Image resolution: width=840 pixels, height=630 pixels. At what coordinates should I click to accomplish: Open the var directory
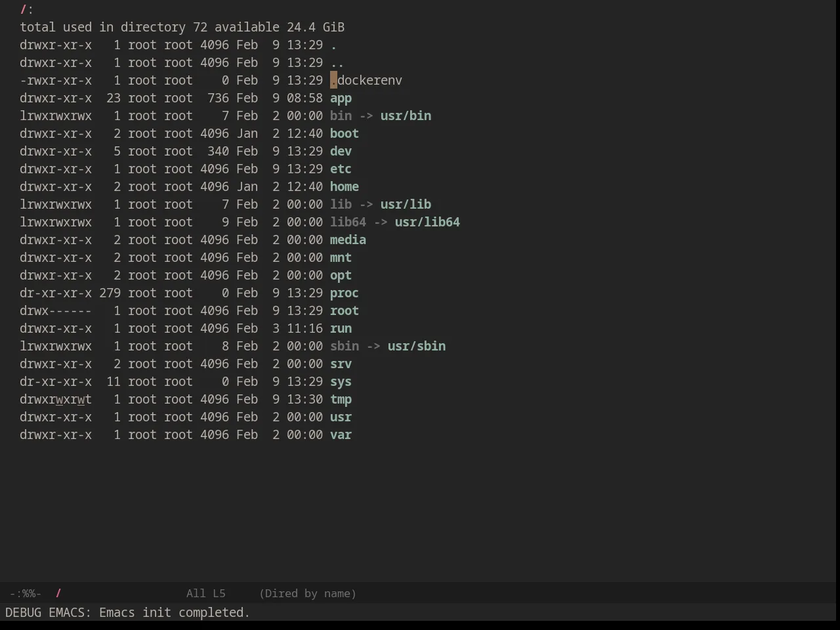click(x=341, y=435)
